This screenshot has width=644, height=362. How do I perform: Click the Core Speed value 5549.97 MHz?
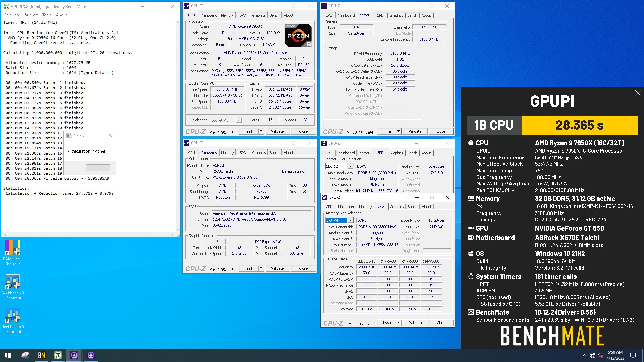coord(227,89)
